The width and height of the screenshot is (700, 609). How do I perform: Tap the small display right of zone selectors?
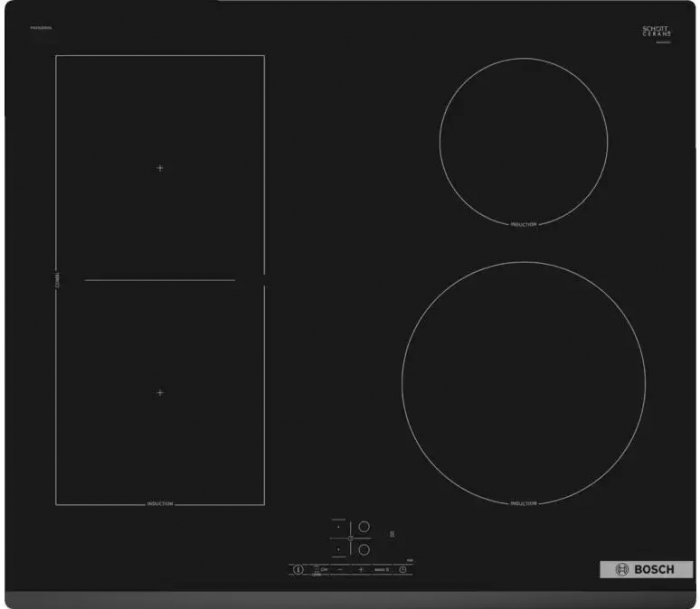click(x=392, y=534)
